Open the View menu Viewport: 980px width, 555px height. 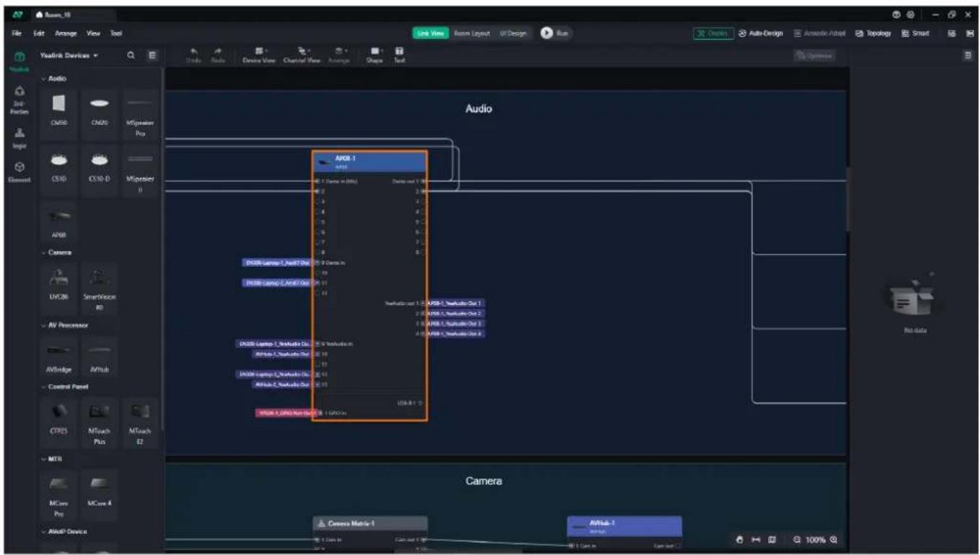[93, 33]
